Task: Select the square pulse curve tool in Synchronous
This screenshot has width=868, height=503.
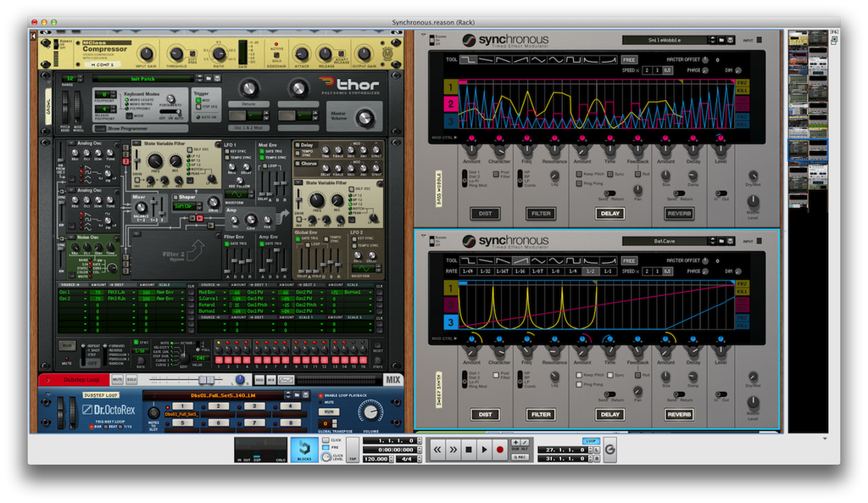Action: coord(572,59)
